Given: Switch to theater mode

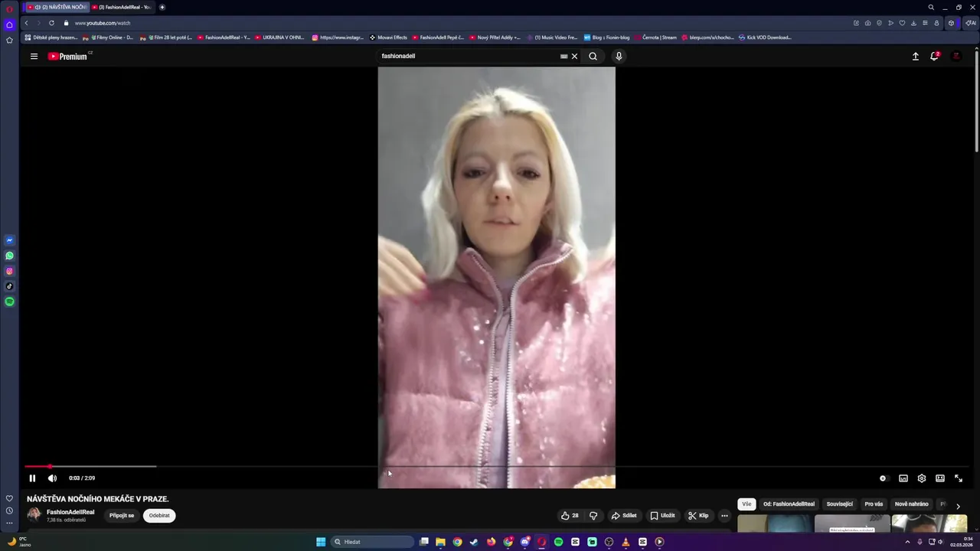Looking at the screenshot, I should [940, 478].
